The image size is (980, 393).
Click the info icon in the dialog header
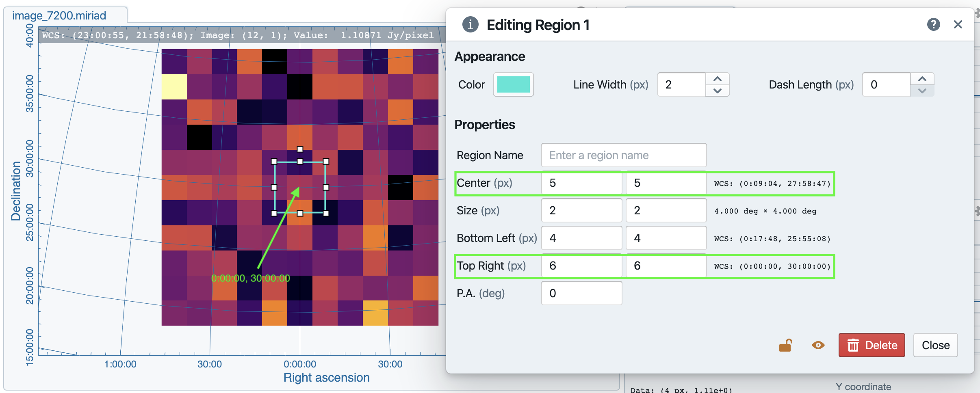pos(470,24)
